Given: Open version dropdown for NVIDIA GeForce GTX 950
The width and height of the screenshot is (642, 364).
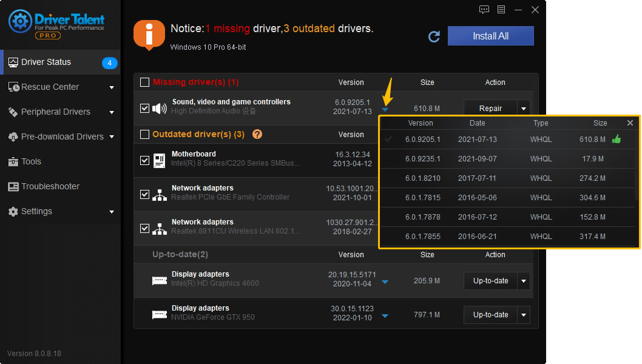Looking at the screenshot, I should [385, 315].
